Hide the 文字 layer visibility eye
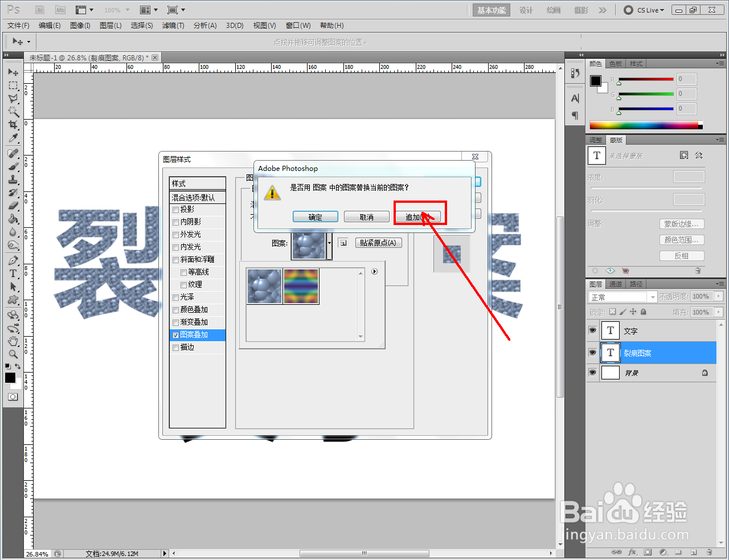 click(x=592, y=330)
